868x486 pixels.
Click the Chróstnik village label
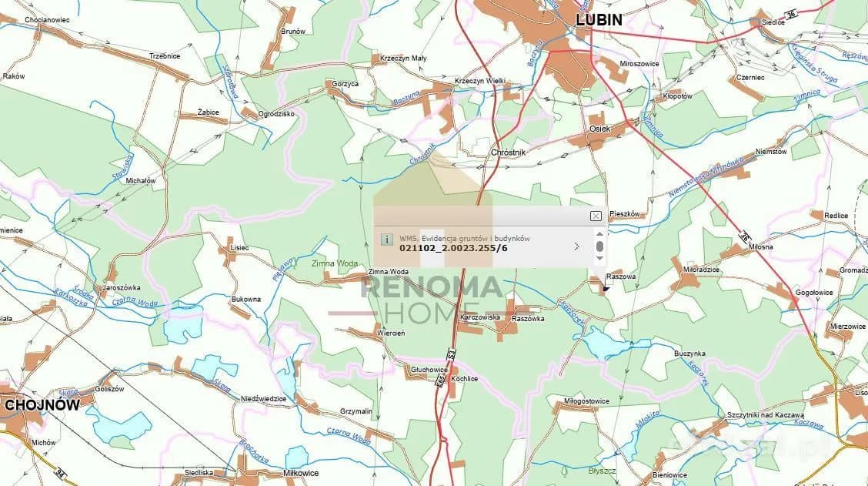coord(508,153)
